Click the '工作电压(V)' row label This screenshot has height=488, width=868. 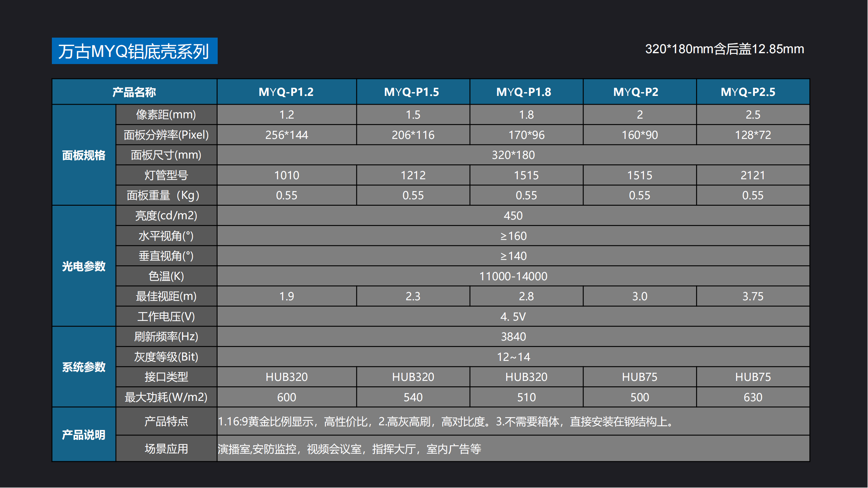click(x=166, y=317)
